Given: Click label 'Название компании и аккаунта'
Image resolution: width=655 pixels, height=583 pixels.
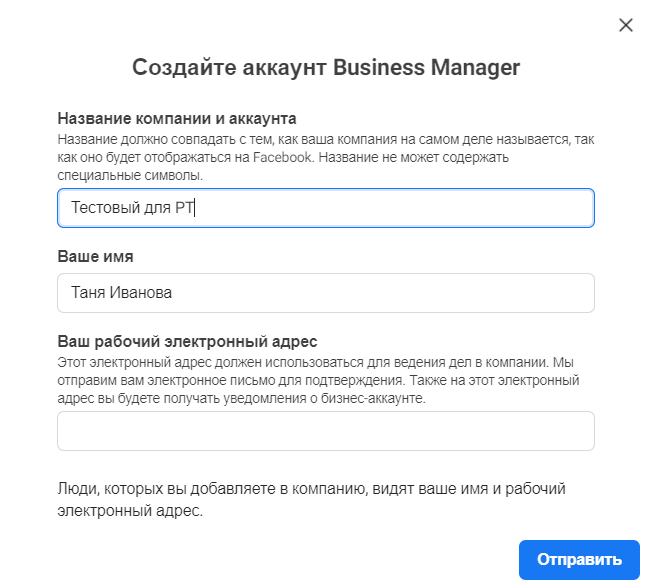Looking at the screenshot, I should pyautogui.click(x=177, y=119).
